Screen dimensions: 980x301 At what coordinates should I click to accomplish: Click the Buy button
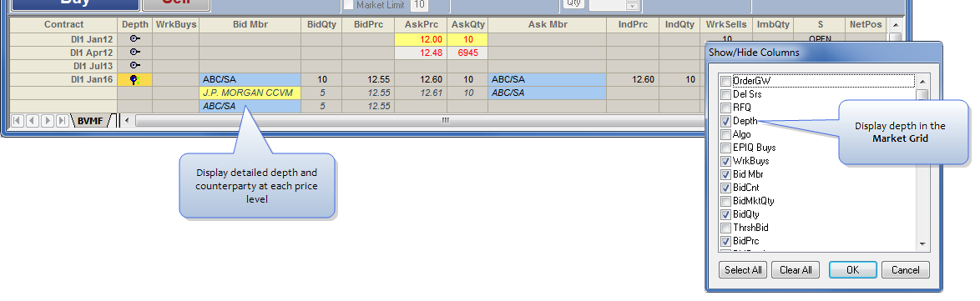pos(76,5)
